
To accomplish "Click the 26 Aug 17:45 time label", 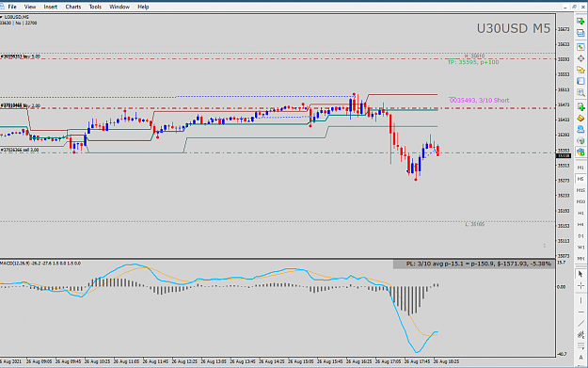I will point(419,361).
